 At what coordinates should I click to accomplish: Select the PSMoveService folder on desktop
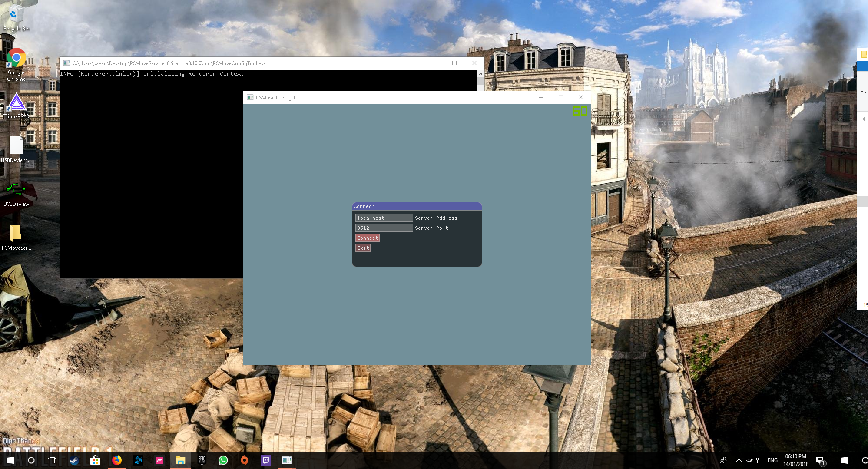point(16,237)
